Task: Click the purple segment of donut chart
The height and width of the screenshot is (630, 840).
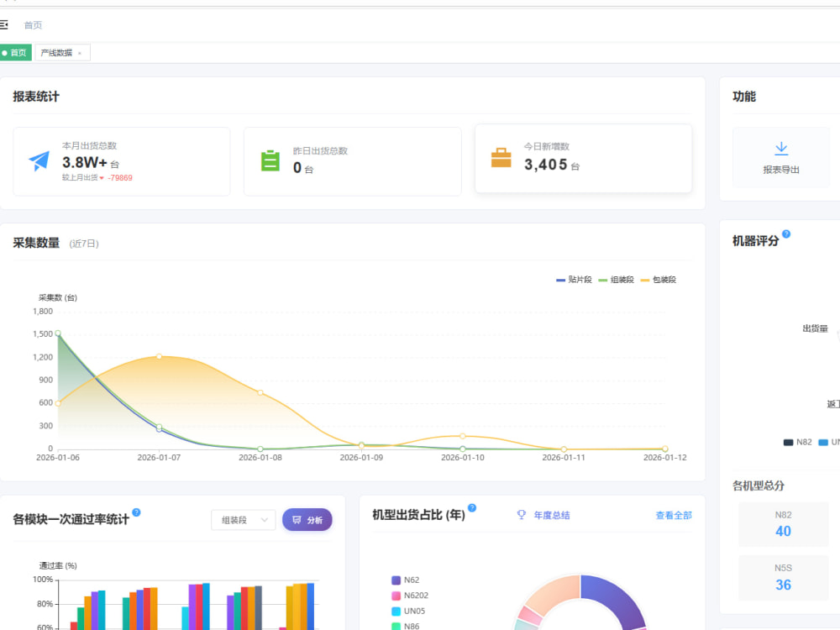Action: (616, 599)
